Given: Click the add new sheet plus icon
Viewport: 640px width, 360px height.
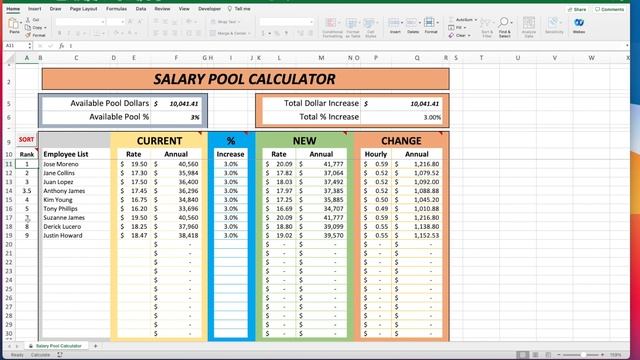Looking at the screenshot, I should tap(96, 346).
